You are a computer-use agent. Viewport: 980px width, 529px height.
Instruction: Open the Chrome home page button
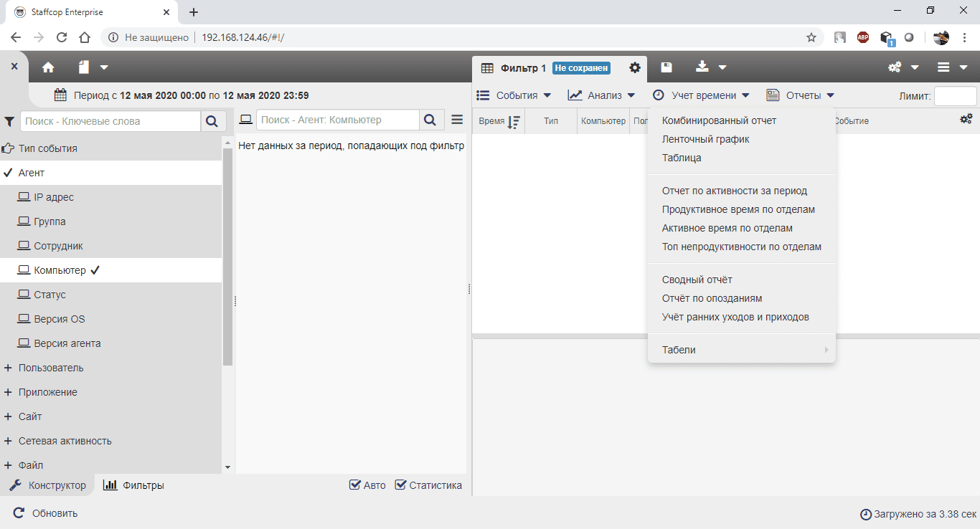tap(85, 37)
